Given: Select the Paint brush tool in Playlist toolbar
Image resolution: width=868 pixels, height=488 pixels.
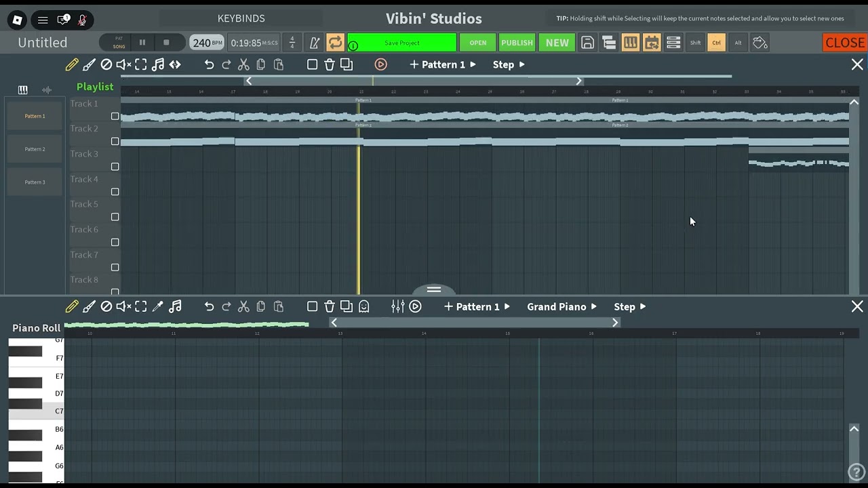Looking at the screenshot, I should click(89, 64).
